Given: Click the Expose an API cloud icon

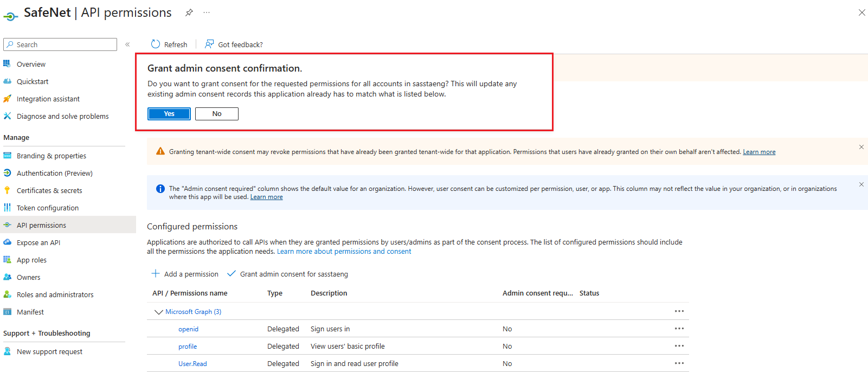Looking at the screenshot, I should pos(7,242).
